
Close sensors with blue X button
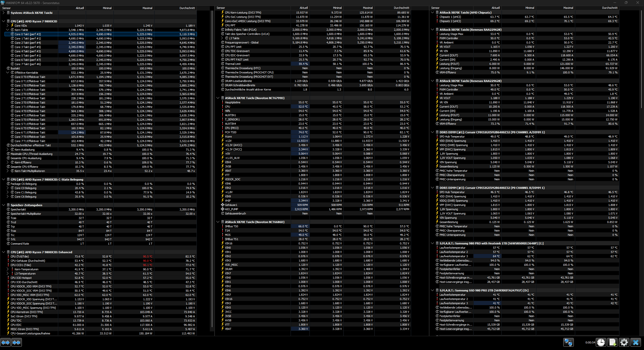tap(636, 342)
